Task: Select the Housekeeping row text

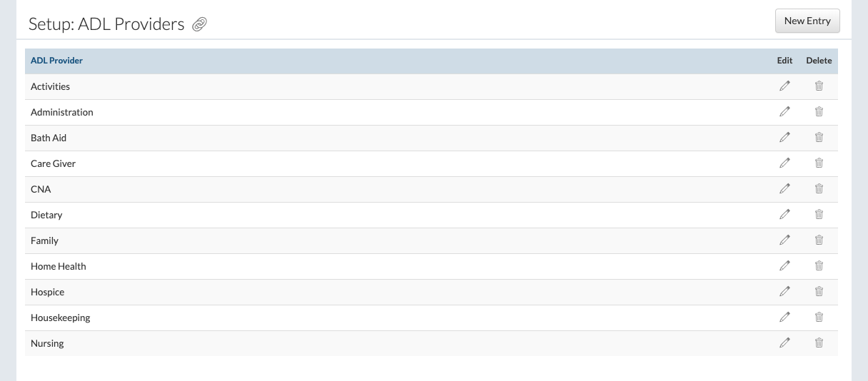Action: click(x=61, y=317)
